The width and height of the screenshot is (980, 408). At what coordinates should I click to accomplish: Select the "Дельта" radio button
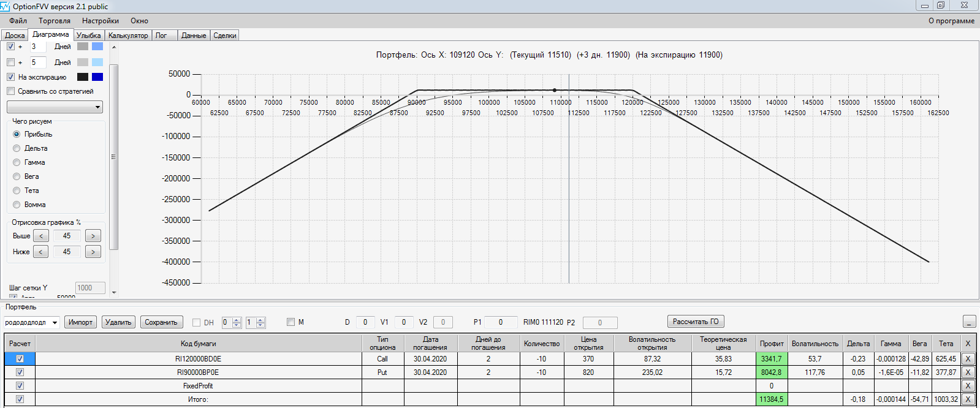click(17, 148)
